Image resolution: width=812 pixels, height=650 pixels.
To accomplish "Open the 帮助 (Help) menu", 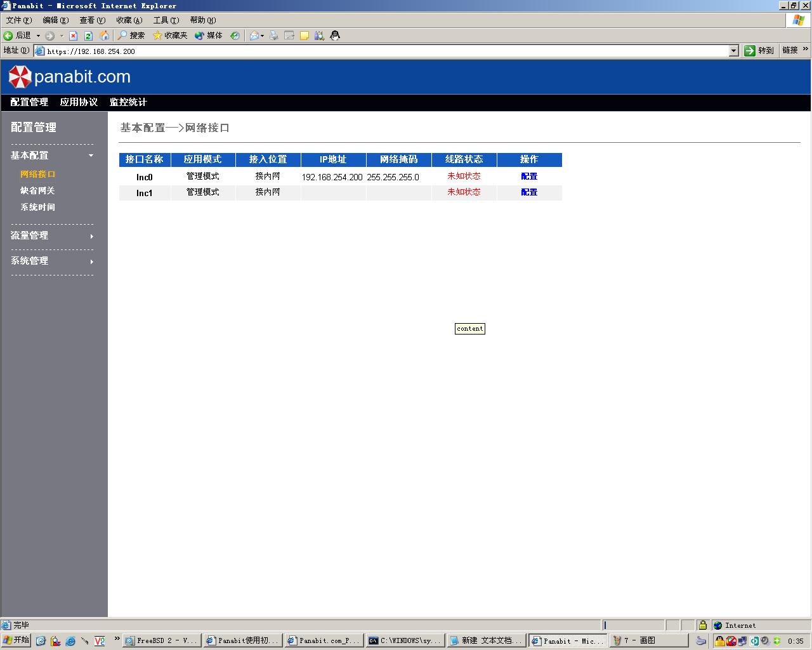I will click(x=202, y=20).
